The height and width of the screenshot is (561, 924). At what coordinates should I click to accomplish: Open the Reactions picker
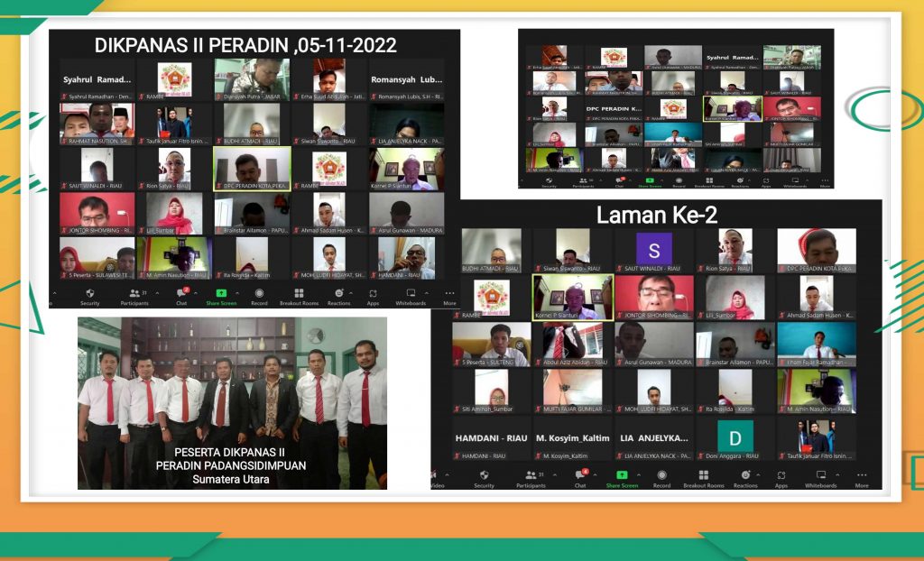pos(340,294)
